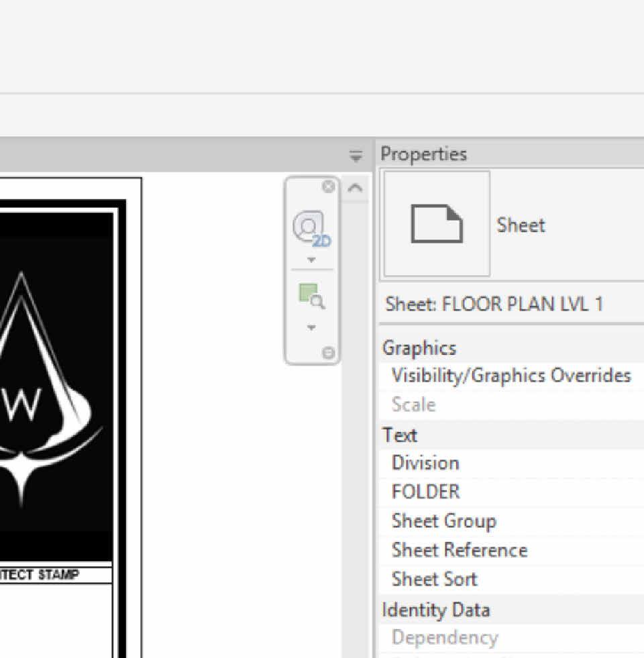The width and height of the screenshot is (644, 658).
Task: Select the Scale property row
Action: coord(511,404)
